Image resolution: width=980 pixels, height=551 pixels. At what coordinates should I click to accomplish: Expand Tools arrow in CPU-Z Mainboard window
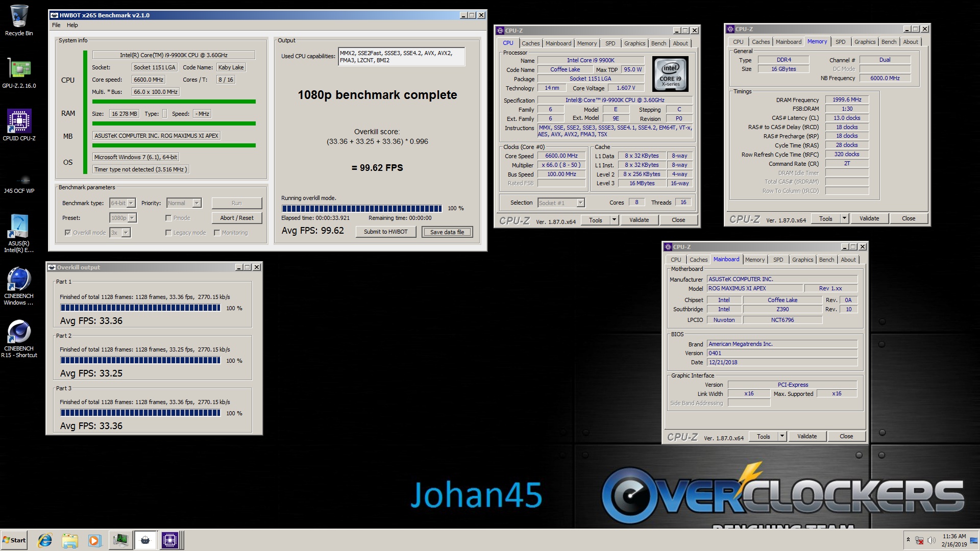pyautogui.click(x=782, y=436)
